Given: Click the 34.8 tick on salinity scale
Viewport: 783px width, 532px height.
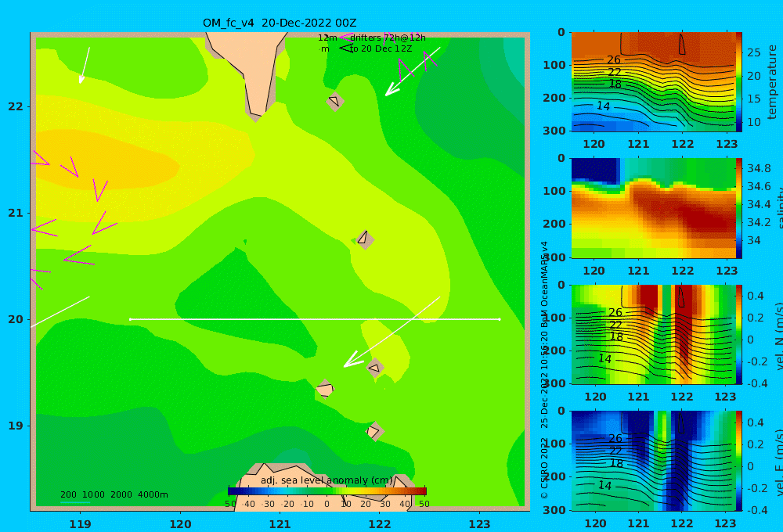Looking at the screenshot, I should (x=759, y=168).
